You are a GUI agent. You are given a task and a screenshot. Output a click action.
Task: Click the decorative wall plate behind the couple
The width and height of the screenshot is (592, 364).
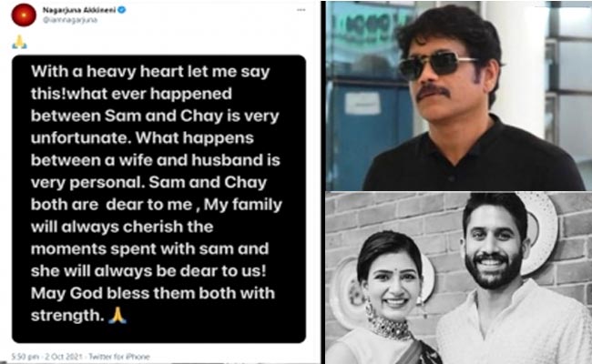tap(540, 232)
